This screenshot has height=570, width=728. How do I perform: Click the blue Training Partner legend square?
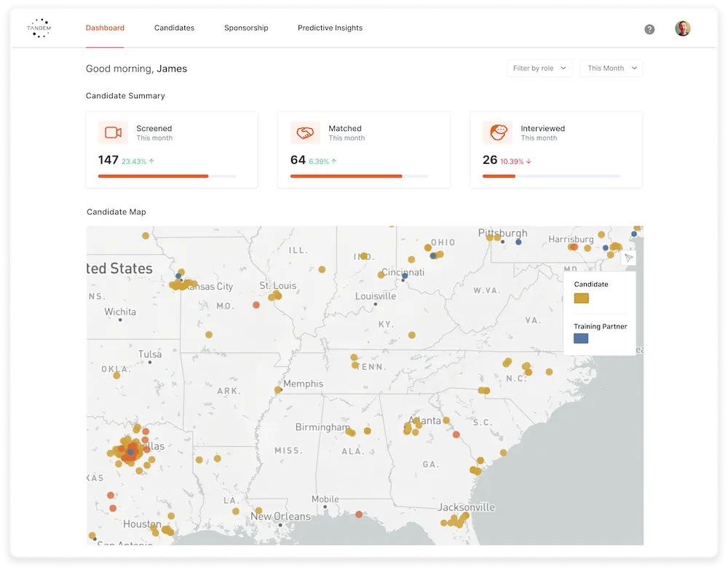(580, 339)
